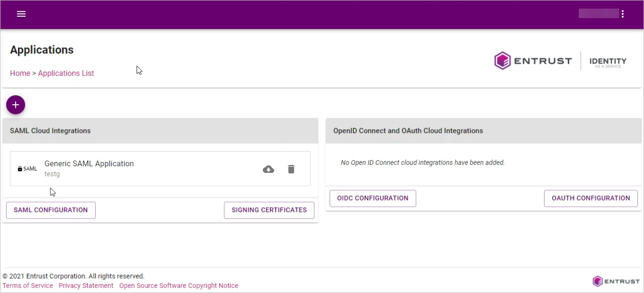Select Applications List in the breadcrumb
Viewport: 644px width, 293px height.
coord(66,73)
